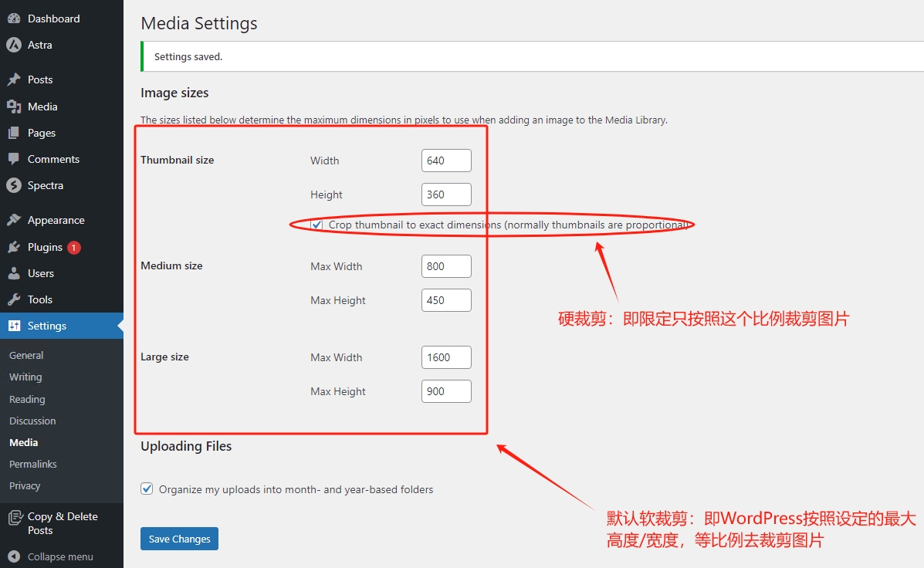924x568 pixels.
Task: Click the Spectra logo icon
Action: pos(14,185)
